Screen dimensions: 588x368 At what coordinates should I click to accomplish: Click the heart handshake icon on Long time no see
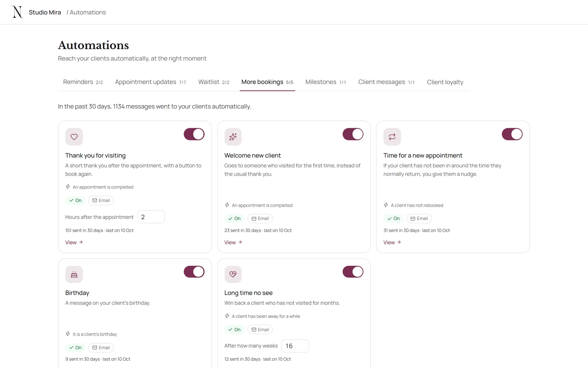coord(233,274)
